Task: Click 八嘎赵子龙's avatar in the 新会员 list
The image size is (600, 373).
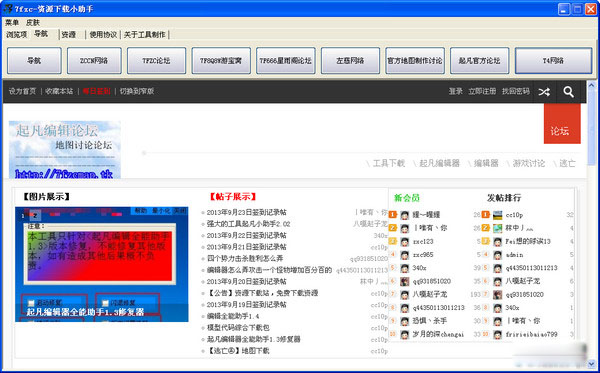Action: 405,295
